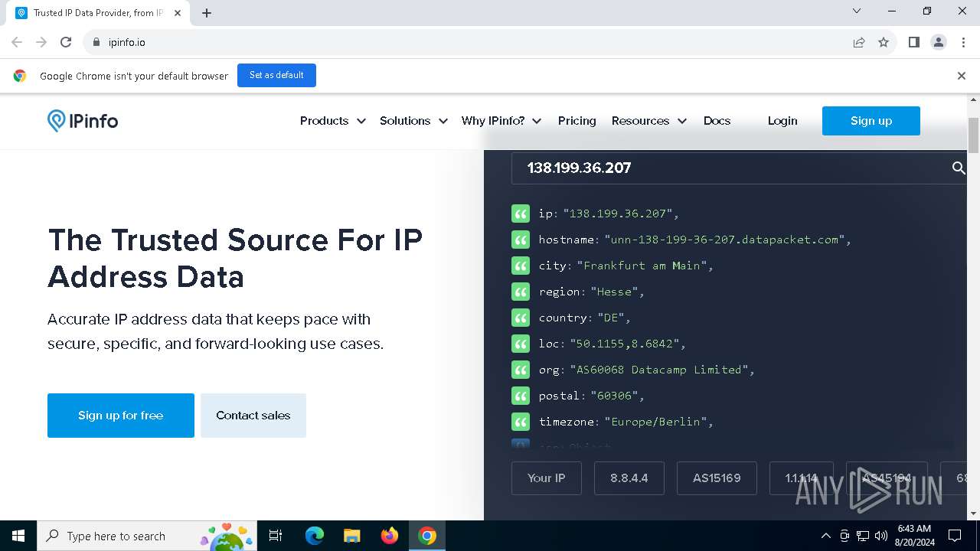Open the Docs page
Screen dimensions: 980x551
click(717, 121)
